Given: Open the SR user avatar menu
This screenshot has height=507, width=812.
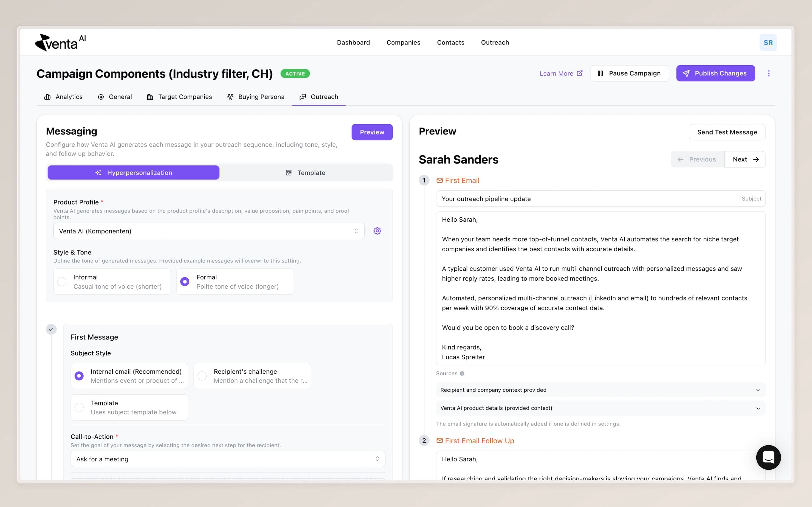Looking at the screenshot, I should 768,43.
